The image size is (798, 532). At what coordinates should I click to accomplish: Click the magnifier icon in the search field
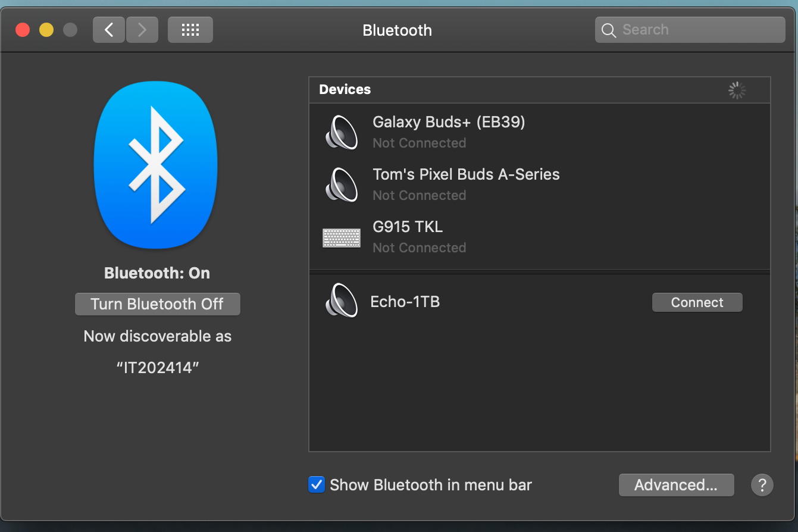coord(609,30)
